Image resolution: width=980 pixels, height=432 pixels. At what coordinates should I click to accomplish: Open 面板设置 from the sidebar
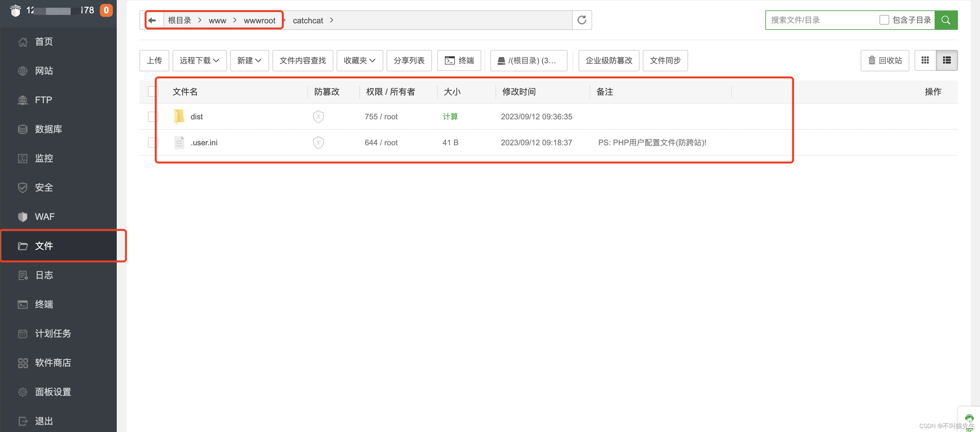pos(58,392)
